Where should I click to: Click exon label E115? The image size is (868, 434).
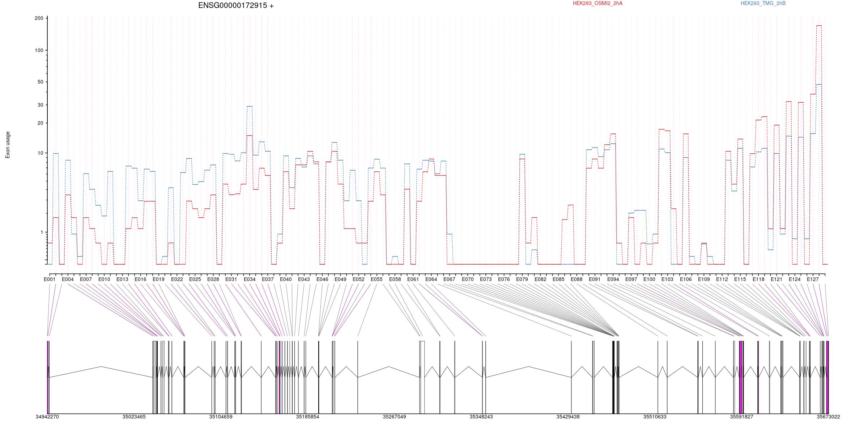pyautogui.click(x=740, y=279)
